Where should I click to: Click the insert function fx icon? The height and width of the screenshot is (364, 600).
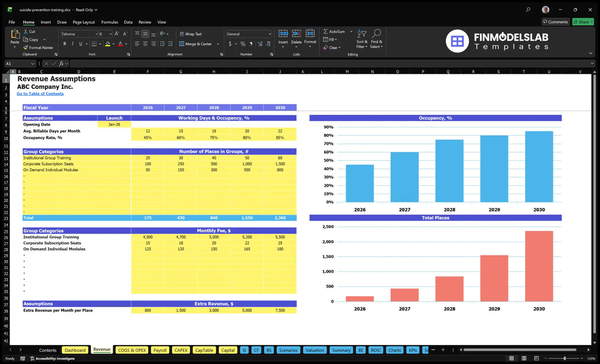coord(61,63)
